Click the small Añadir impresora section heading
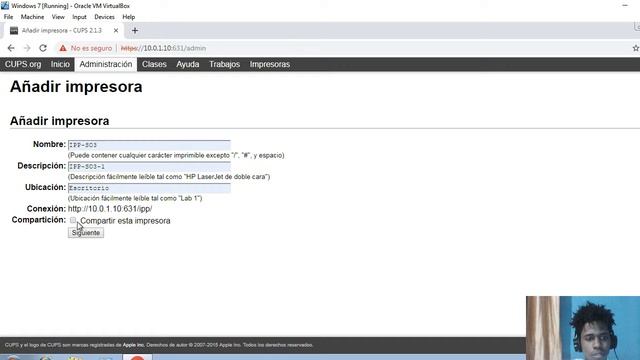The image size is (640, 360). click(60, 121)
